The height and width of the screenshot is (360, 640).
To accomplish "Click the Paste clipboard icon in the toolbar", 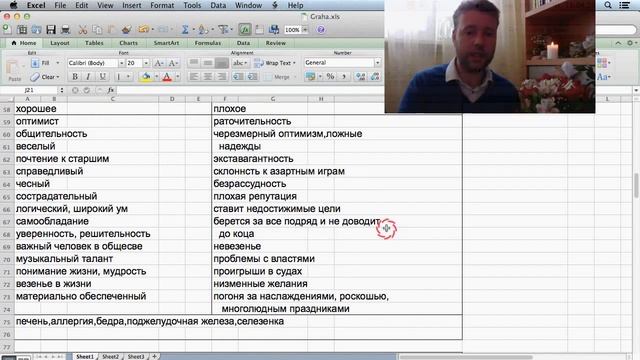I will [x=112, y=29].
